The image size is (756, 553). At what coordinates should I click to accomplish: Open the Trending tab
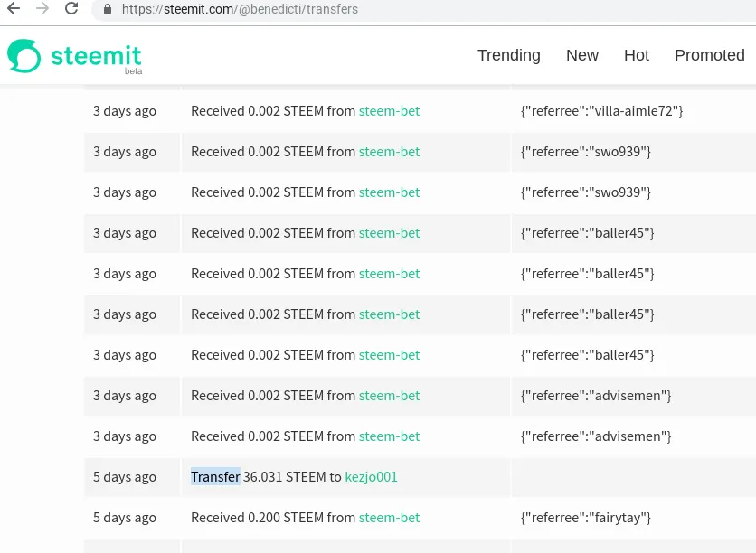coord(508,55)
